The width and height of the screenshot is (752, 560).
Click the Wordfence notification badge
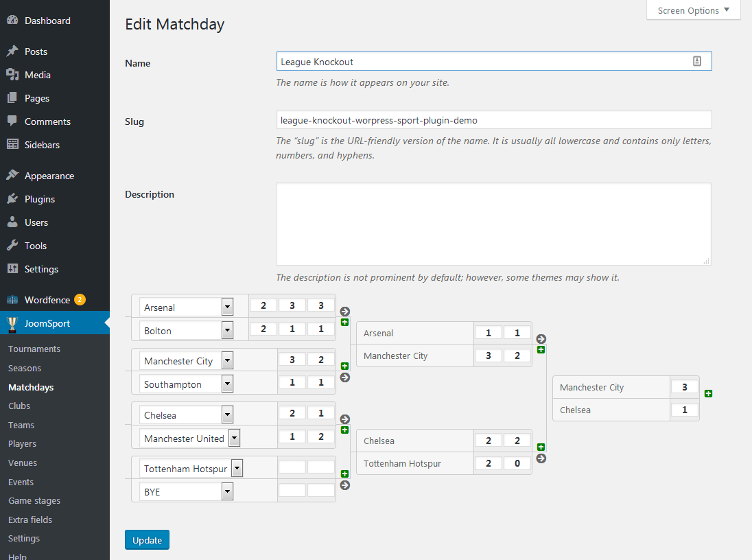click(80, 299)
